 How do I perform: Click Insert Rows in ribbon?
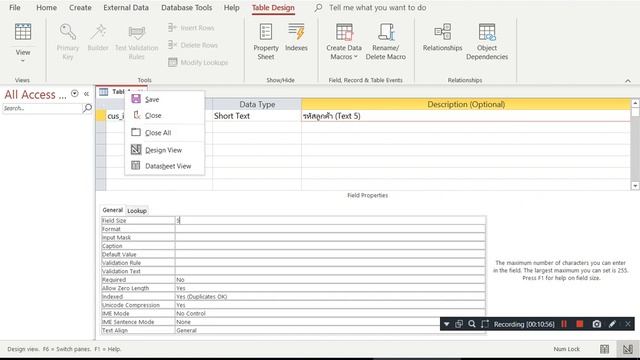click(x=191, y=28)
